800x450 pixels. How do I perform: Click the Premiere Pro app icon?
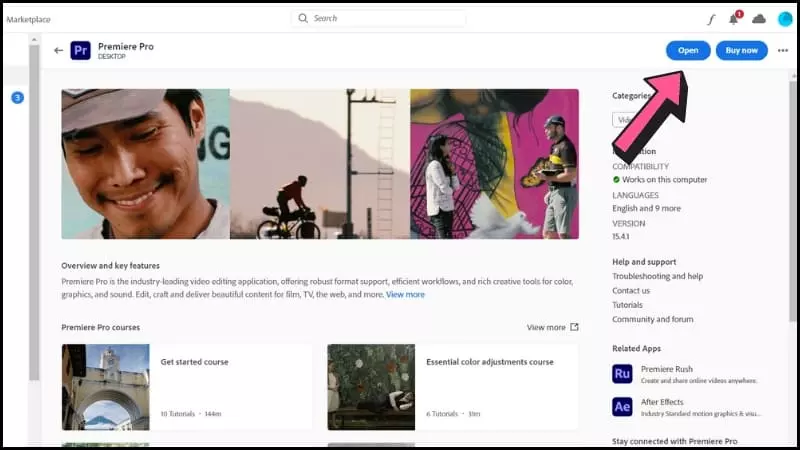click(81, 51)
